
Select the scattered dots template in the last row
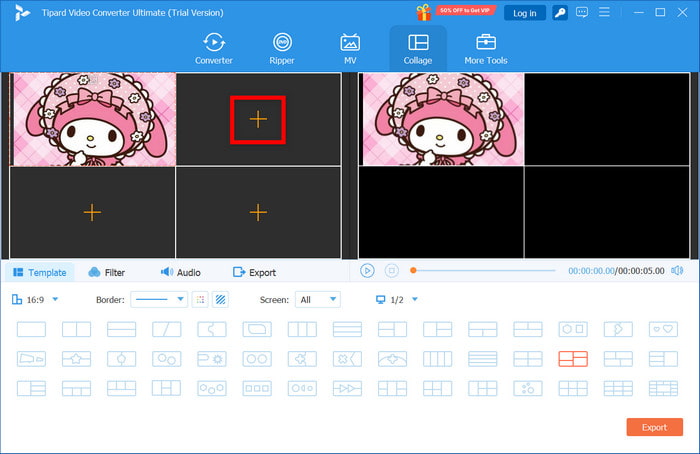coord(528,388)
